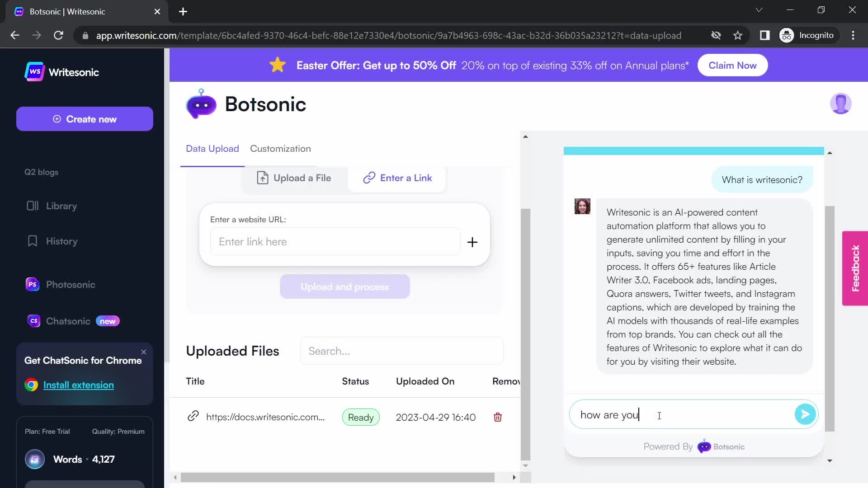Image resolution: width=868 pixels, height=488 pixels.
Task: Open the https://docs.writesonic.com file entry
Action: click(265, 417)
